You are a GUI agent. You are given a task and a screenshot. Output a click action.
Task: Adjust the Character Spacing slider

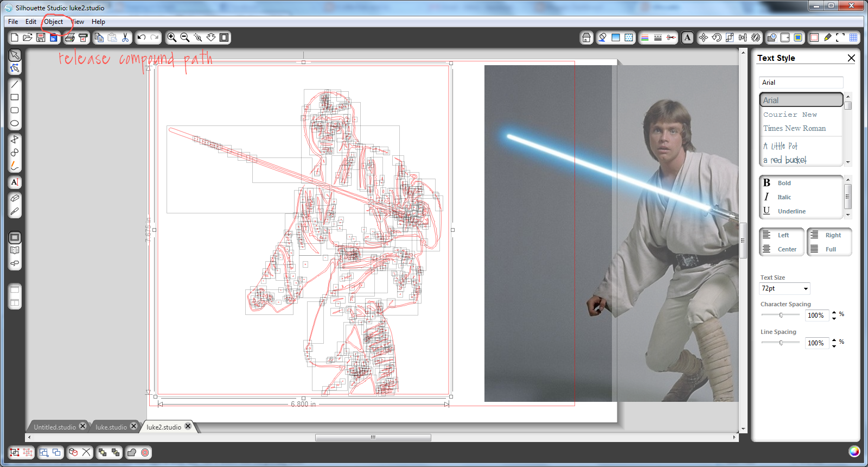781,315
